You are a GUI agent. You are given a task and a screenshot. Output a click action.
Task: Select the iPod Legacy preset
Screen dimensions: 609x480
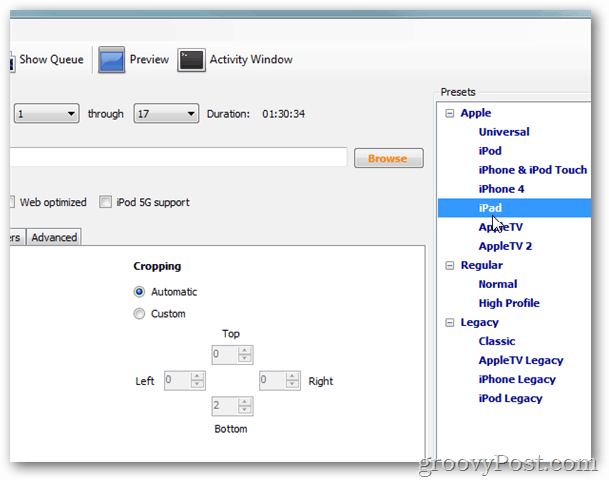(510, 398)
